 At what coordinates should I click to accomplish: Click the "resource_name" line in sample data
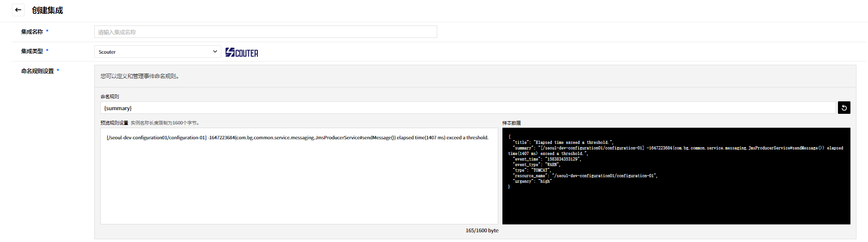tap(585, 176)
